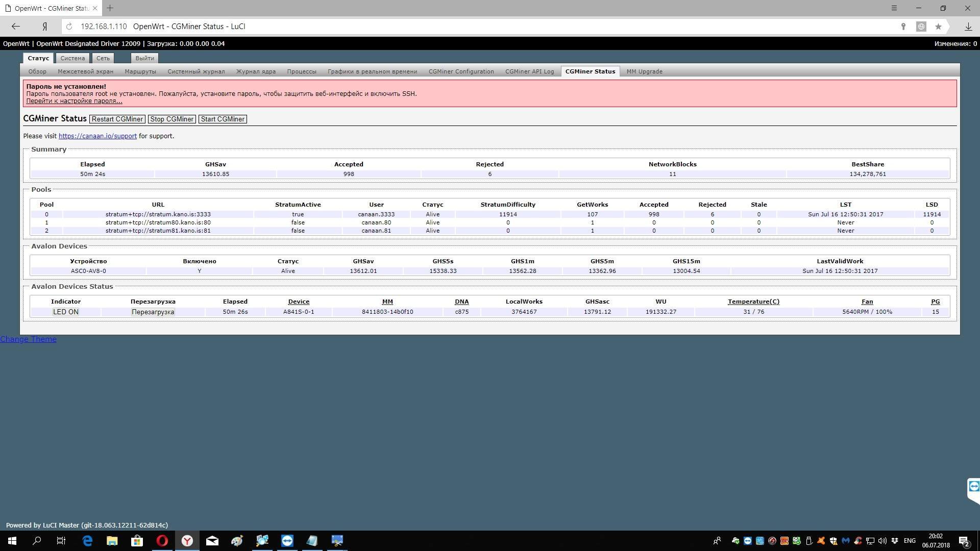Screen dimensions: 980x551
Task: Open the notepad-style app in taskbar
Action: coord(312,541)
